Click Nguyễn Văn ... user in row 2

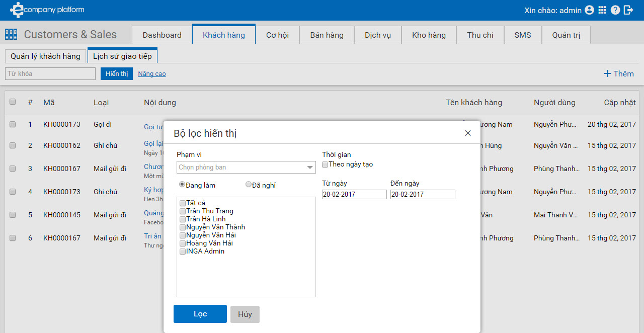[556, 145]
